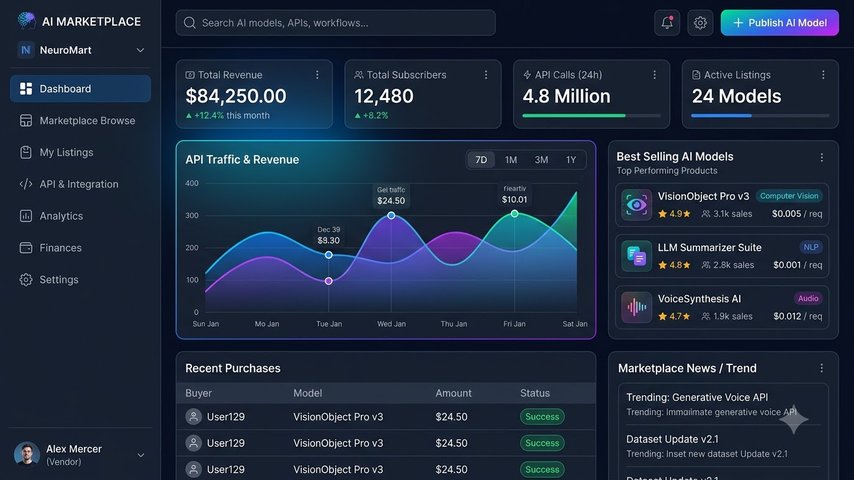
Task: Click the Total Revenue money icon
Action: coord(190,75)
